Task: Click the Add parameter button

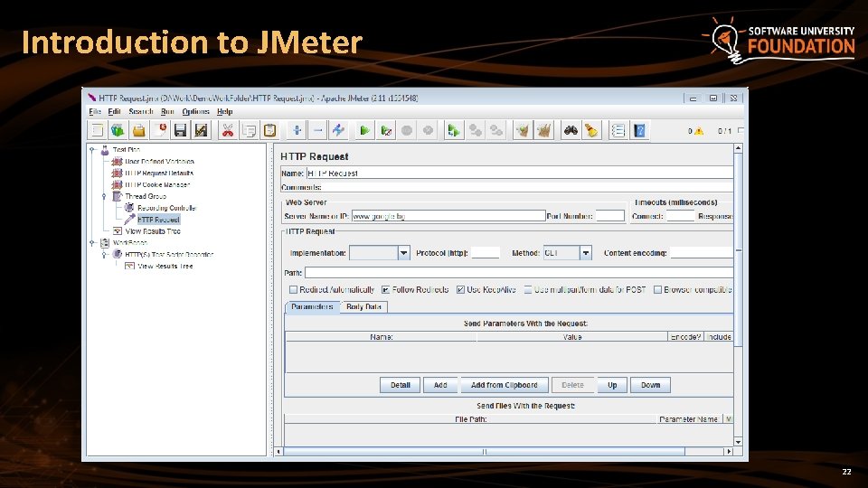Action: pyautogui.click(x=440, y=385)
